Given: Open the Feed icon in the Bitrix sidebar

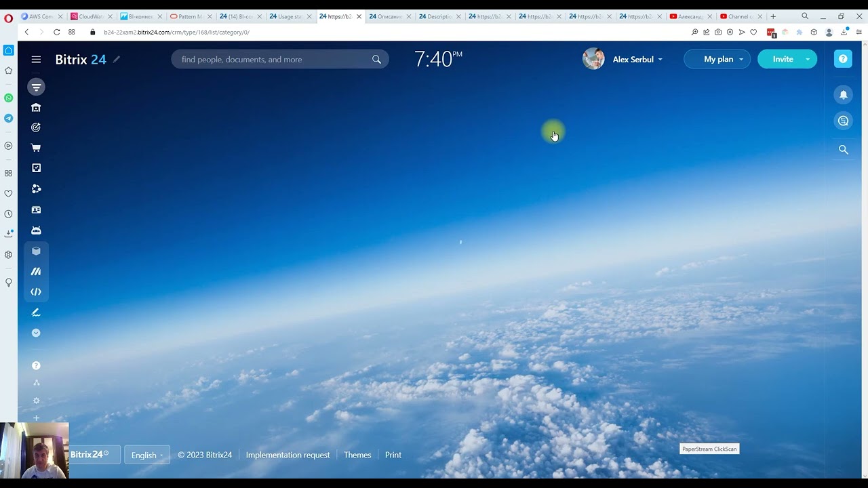Looking at the screenshot, I should (x=36, y=87).
